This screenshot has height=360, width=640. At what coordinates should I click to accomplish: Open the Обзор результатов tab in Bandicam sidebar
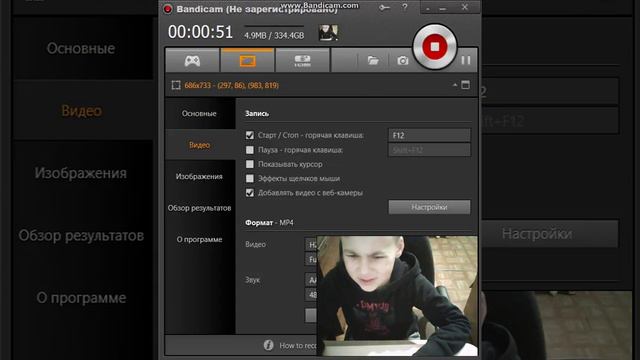pyautogui.click(x=199, y=208)
